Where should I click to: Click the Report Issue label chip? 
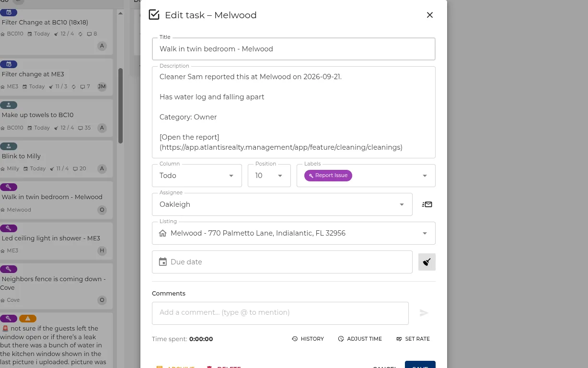328,176
